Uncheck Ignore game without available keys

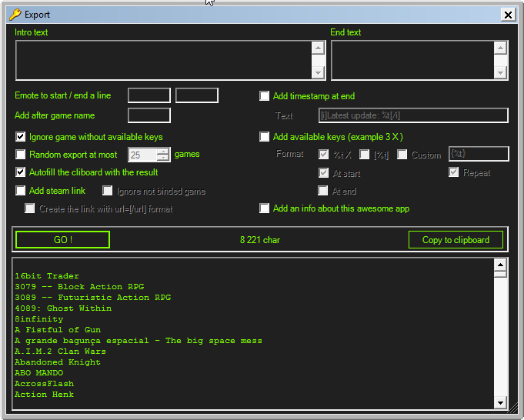click(x=21, y=137)
